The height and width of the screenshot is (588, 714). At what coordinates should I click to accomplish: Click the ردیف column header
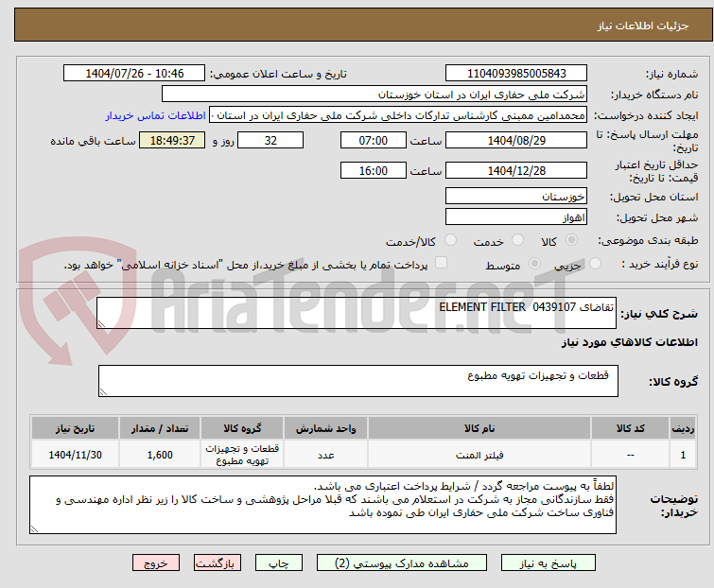pos(683,428)
